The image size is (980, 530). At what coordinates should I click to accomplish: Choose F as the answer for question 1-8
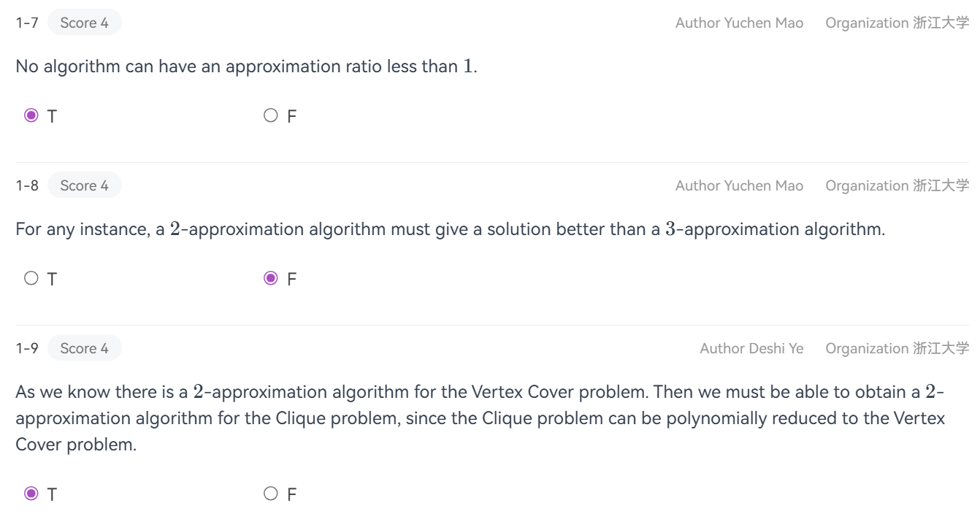pos(271,279)
